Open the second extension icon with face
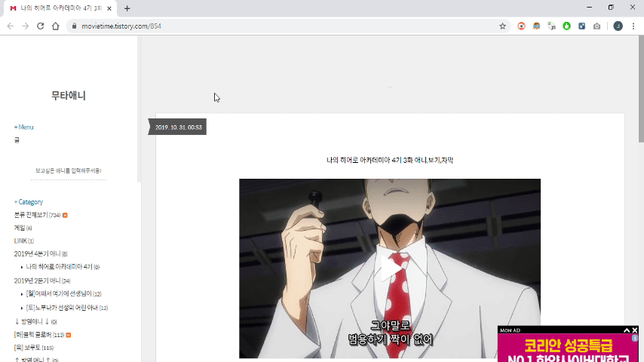Image resolution: width=644 pixels, height=362 pixels. click(536, 26)
